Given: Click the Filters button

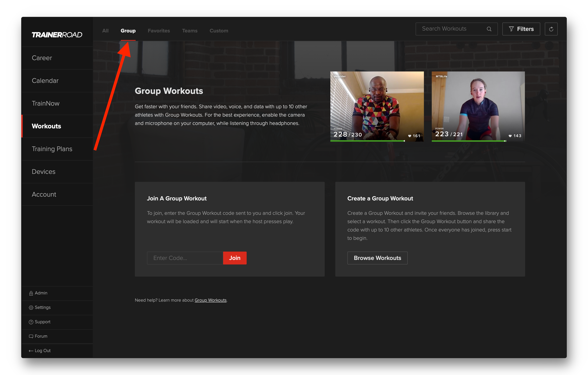Looking at the screenshot, I should (521, 29).
